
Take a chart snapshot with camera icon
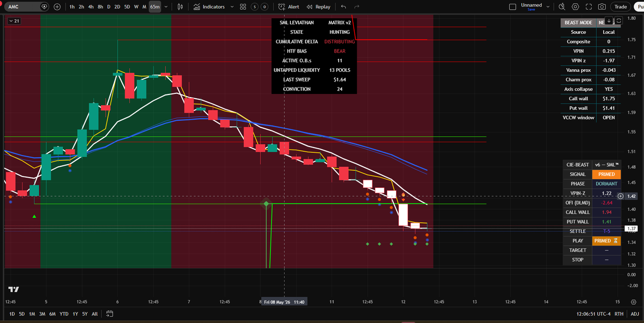[x=602, y=7]
